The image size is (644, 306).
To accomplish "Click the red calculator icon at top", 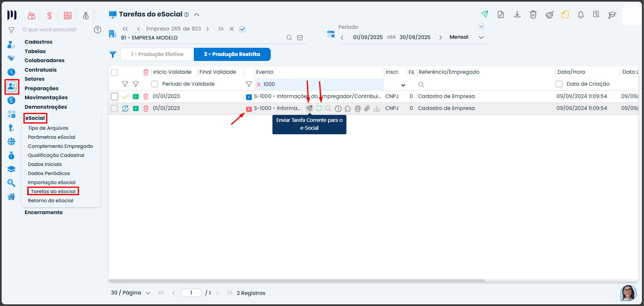I will pos(67,16).
